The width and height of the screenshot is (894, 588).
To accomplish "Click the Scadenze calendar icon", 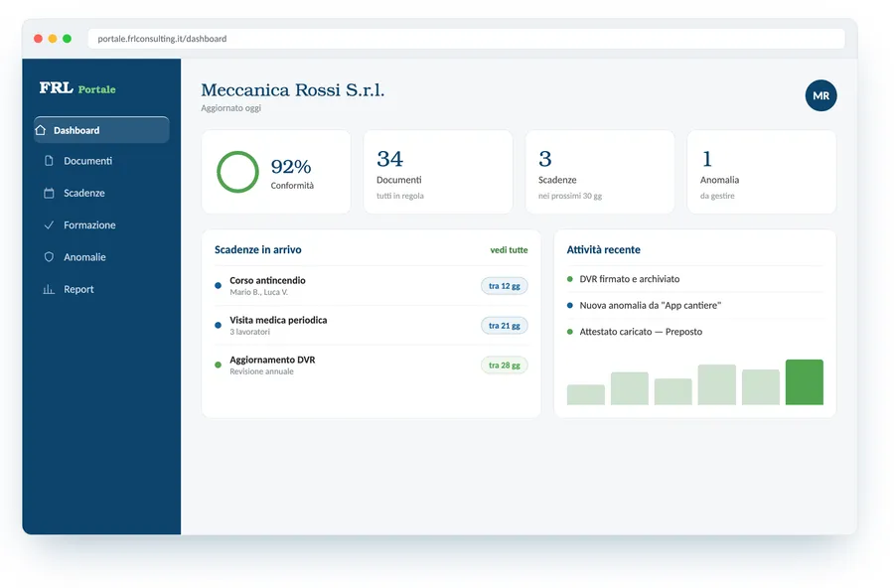I will coord(49,193).
